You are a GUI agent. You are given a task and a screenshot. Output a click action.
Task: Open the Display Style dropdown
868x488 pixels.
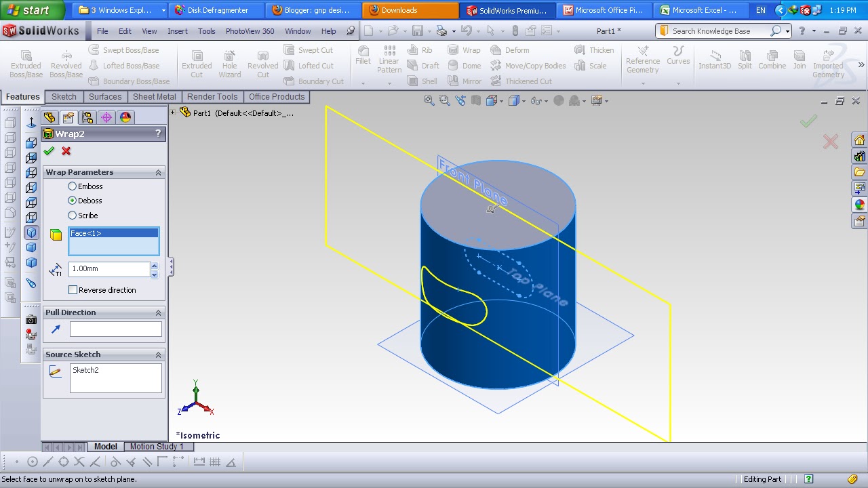click(524, 100)
